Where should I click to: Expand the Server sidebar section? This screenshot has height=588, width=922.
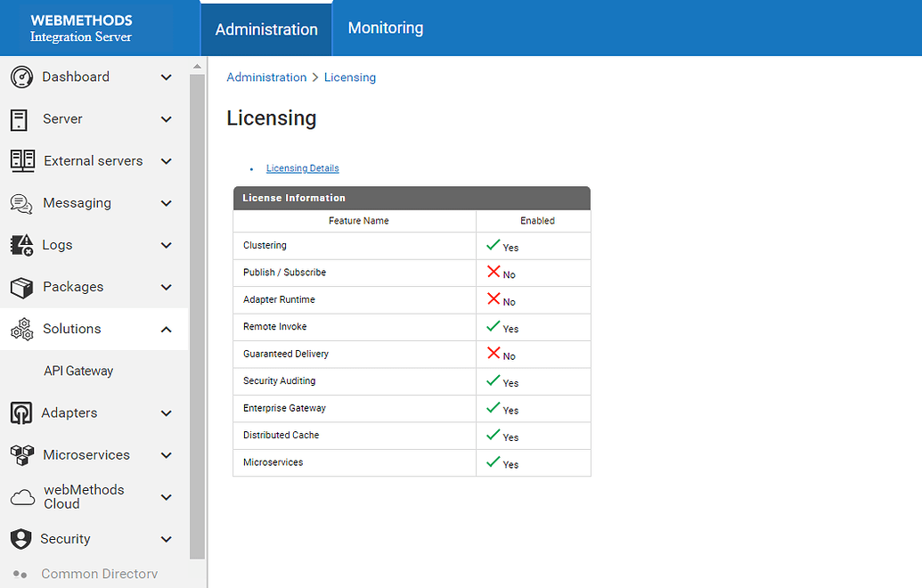click(166, 119)
